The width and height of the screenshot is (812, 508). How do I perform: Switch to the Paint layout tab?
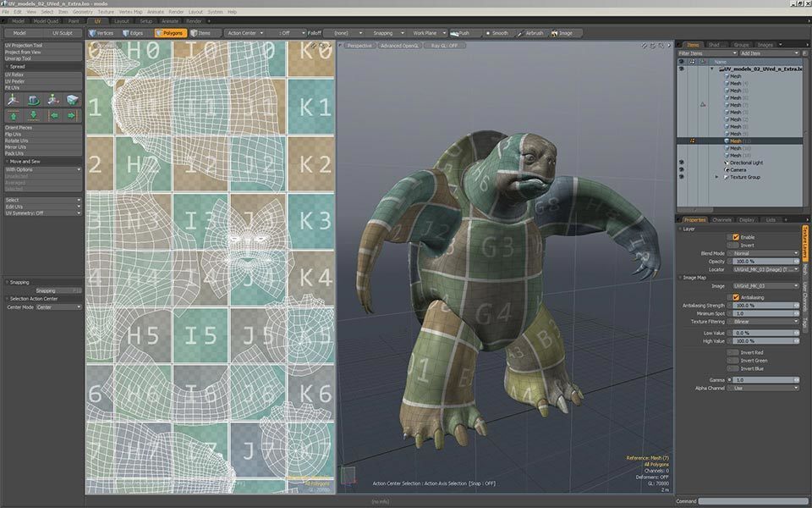[x=74, y=21]
